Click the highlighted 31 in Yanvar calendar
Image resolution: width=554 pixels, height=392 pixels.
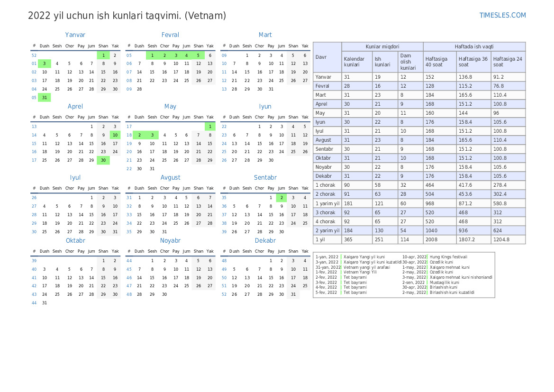pos(44,98)
